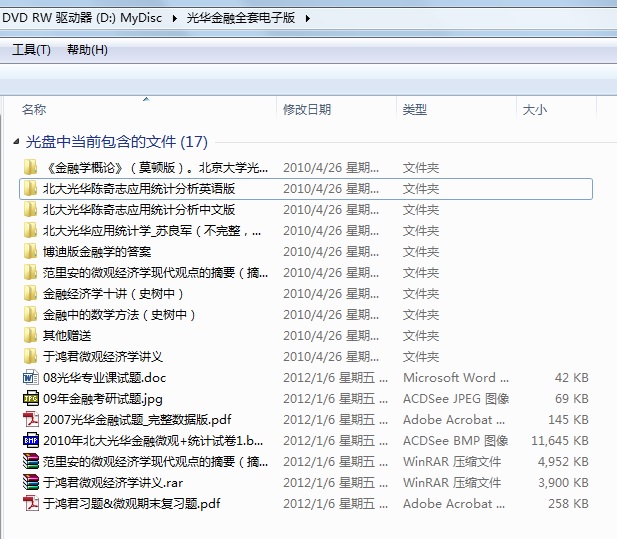The image size is (617, 539).
Task: Open the 帮助(H) menu
Action: (x=87, y=50)
